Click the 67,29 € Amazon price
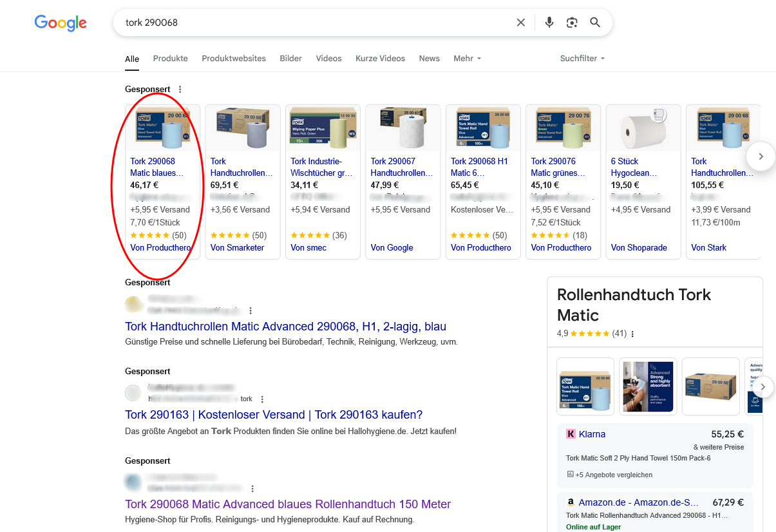The width and height of the screenshot is (776, 532). (728, 502)
